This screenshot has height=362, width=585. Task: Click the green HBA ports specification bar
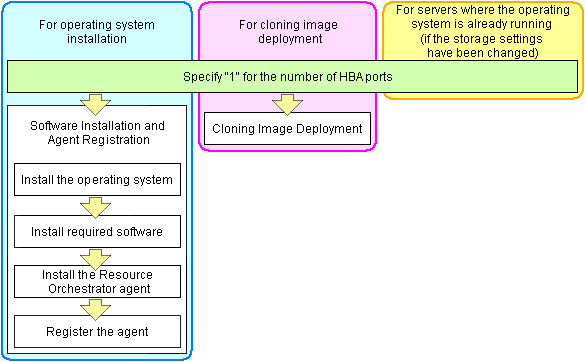pyautogui.click(x=292, y=77)
